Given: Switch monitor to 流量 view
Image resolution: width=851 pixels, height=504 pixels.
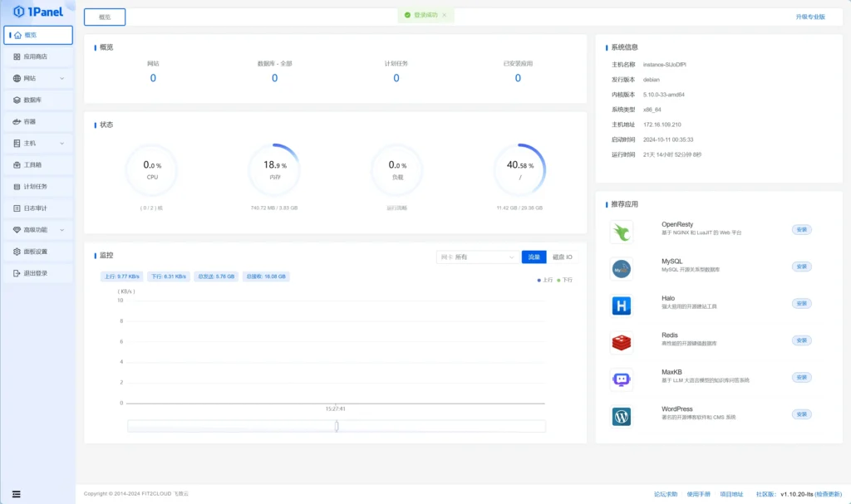Looking at the screenshot, I should tap(534, 257).
